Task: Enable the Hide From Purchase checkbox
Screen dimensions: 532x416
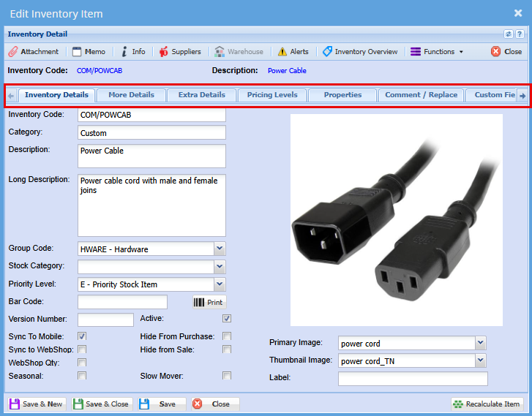Action: click(x=227, y=336)
